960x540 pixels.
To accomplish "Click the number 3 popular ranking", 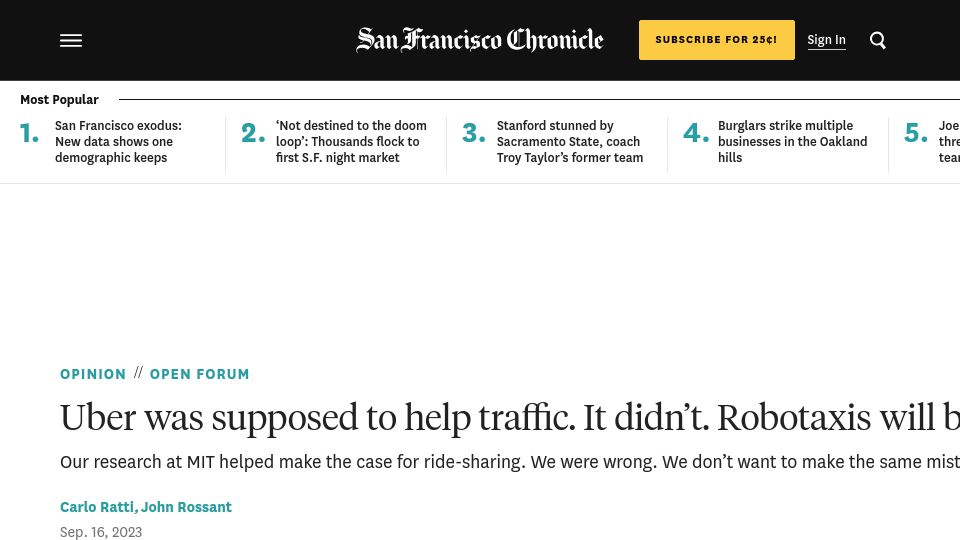I will point(474,133).
